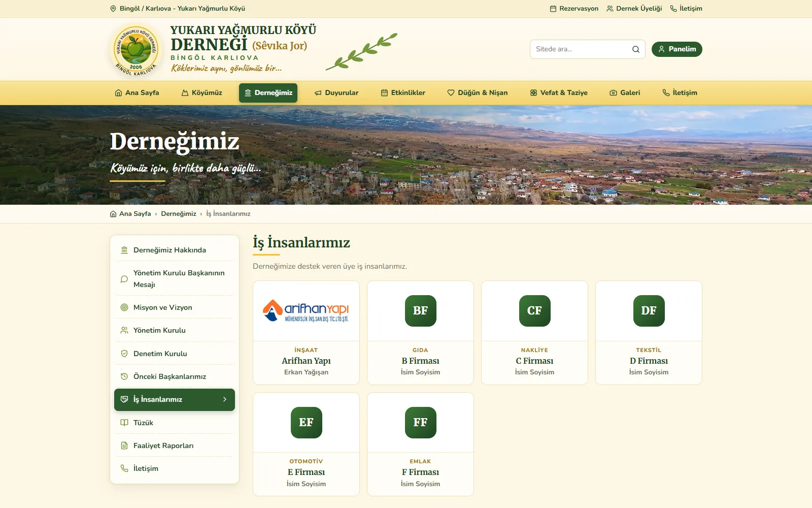Click the BF company badge icon

click(x=420, y=310)
